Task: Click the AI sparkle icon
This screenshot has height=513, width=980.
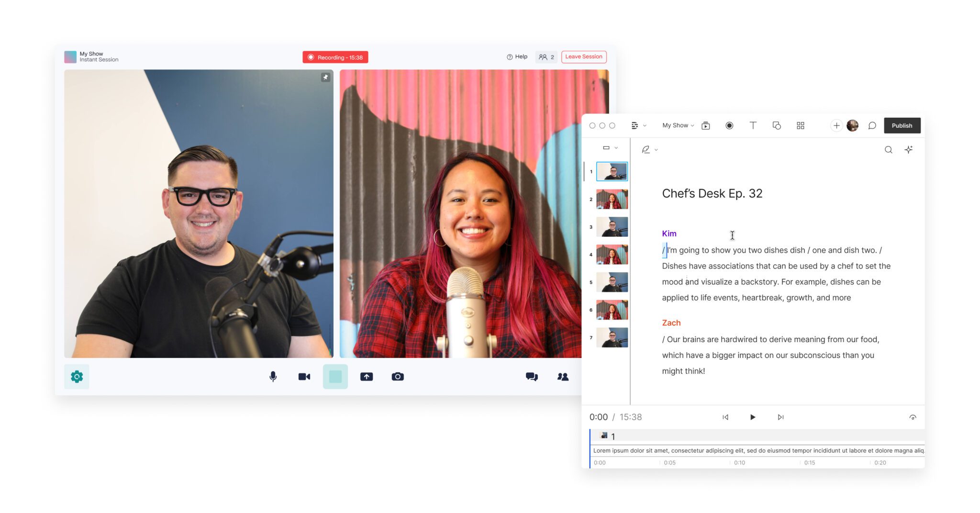Action: pyautogui.click(x=909, y=149)
